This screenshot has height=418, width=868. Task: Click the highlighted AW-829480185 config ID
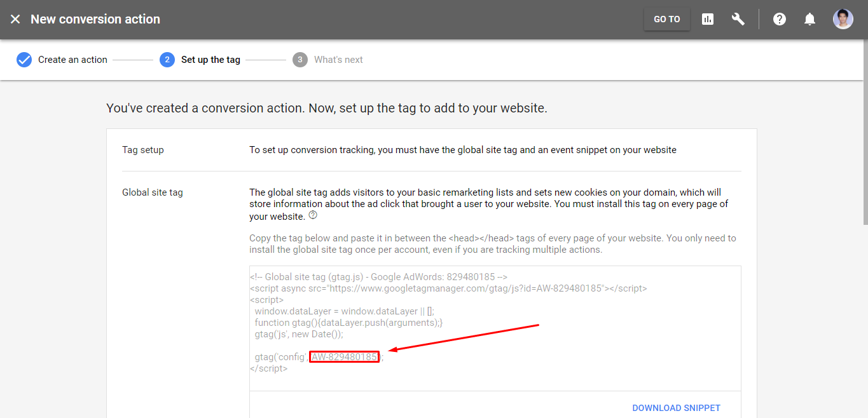(344, 357)
